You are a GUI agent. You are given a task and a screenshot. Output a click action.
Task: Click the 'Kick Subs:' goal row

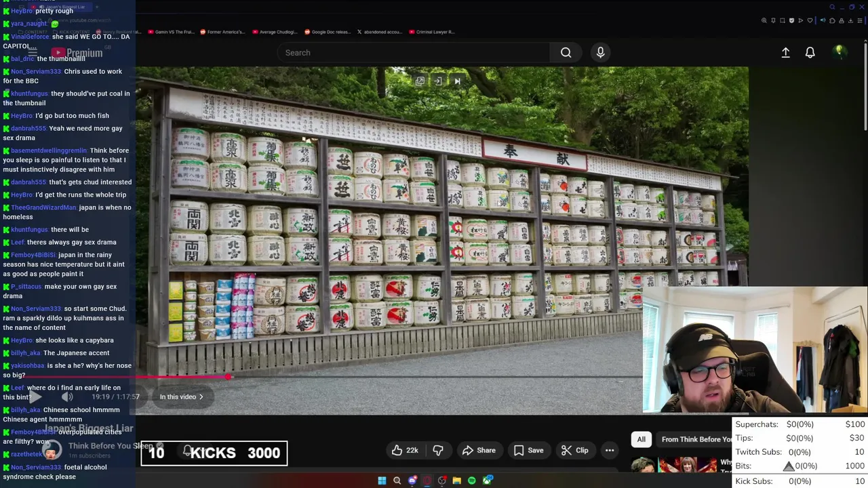[800, 481]
